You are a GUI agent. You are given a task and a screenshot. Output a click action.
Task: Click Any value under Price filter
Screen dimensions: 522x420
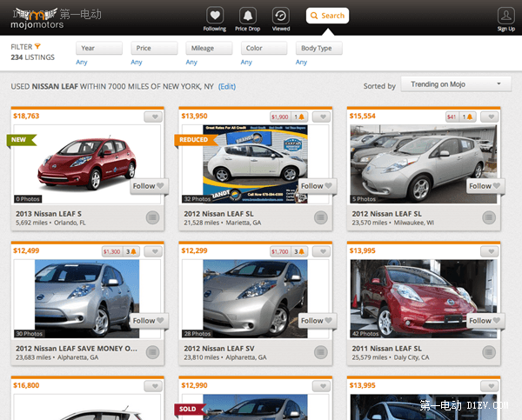pyautogui.click(x=137, y=63)
